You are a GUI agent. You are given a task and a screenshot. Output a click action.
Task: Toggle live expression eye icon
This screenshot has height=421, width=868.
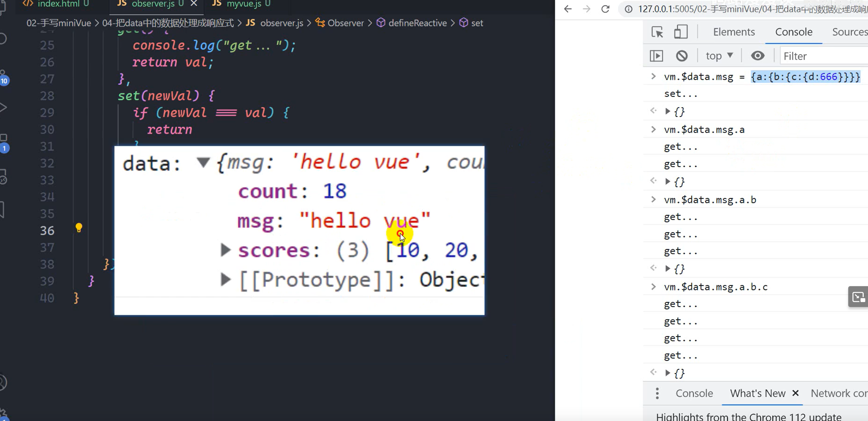(757, 56)
